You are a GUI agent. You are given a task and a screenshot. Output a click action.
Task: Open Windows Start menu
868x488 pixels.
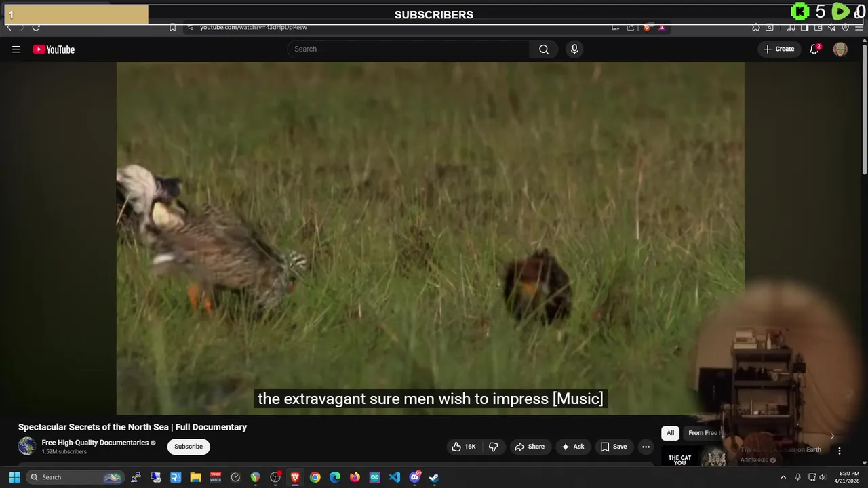coord(14,477)
